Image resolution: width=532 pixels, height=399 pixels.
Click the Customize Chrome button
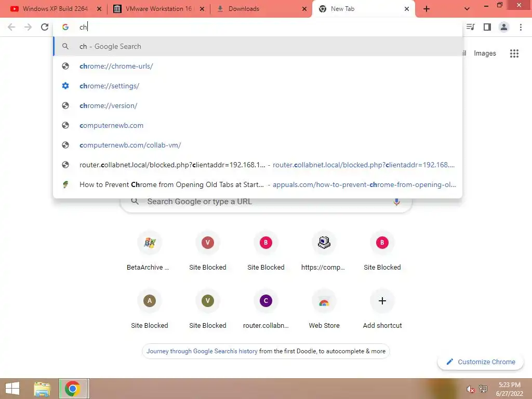pyautogui.click(x=481, y=362)
